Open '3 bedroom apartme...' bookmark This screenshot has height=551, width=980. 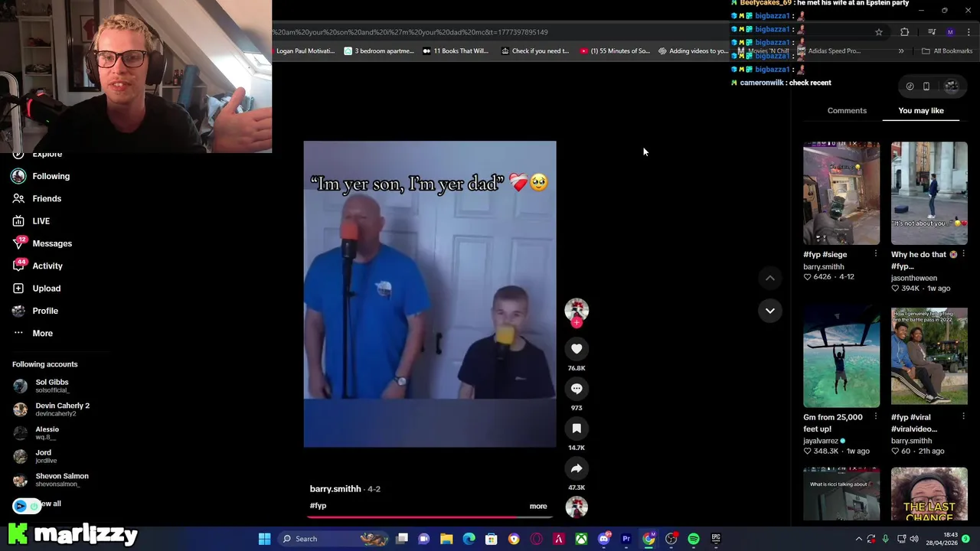coord(379,51)
